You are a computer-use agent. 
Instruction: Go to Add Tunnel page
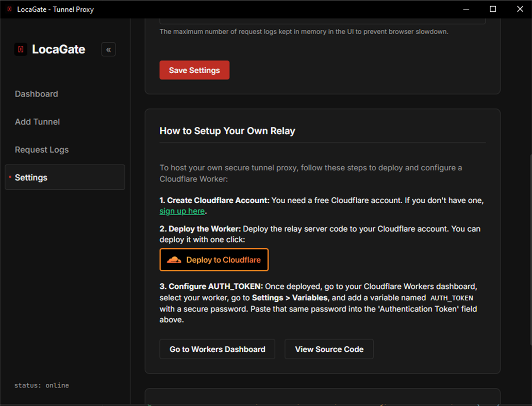click(x=37, y=122)
